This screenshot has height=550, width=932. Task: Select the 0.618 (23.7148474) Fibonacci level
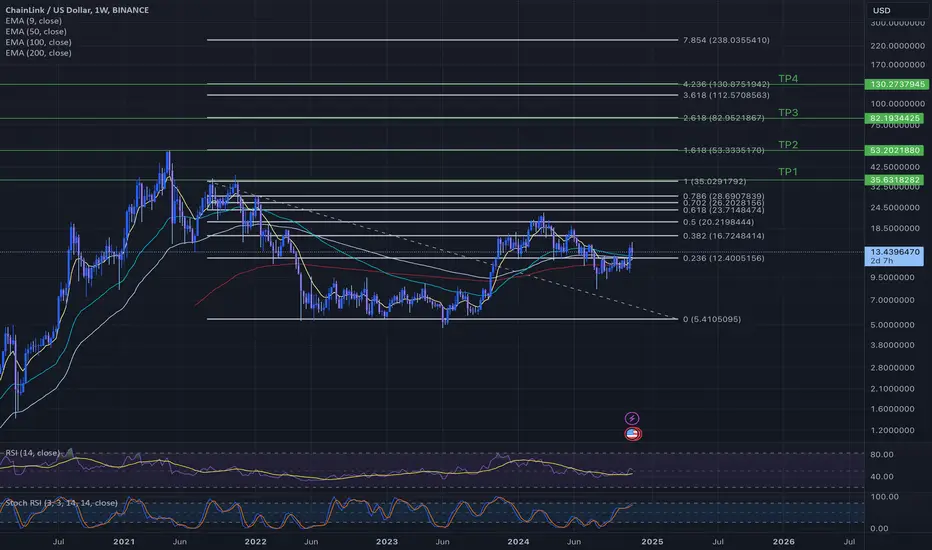click(723, 210)
